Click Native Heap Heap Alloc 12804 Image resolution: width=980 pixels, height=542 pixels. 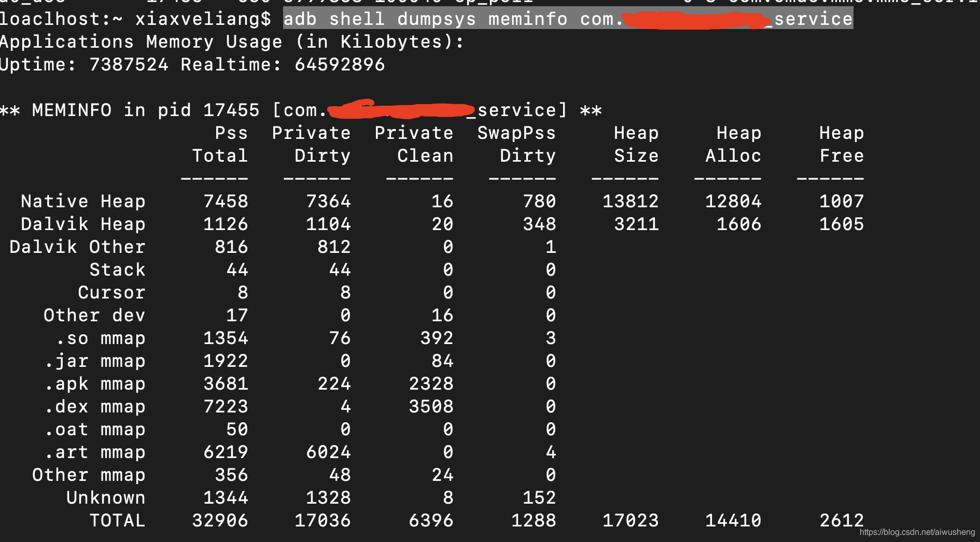(733, 202)
